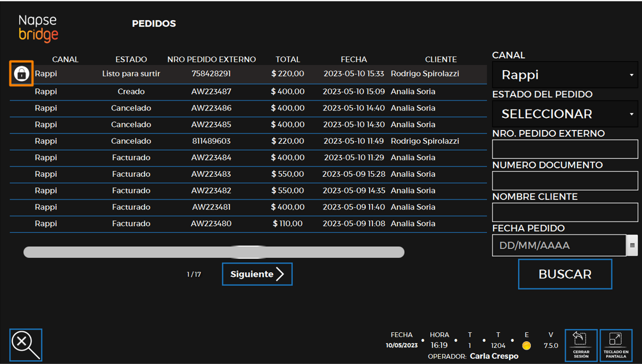This screenshot has height=364, width=642.
Task: Select invoiced order AW223483
Action: coord(248,174)
